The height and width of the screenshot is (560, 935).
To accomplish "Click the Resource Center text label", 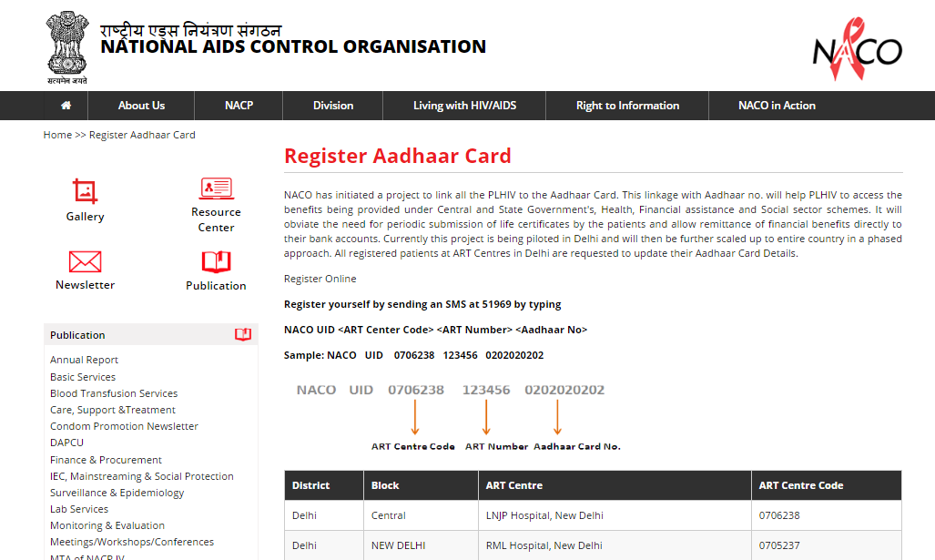I will point(216,219).
